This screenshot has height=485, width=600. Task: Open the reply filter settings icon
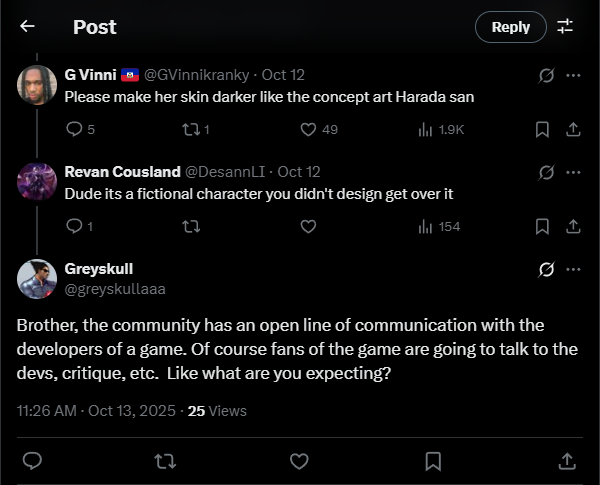click(565, 27)
